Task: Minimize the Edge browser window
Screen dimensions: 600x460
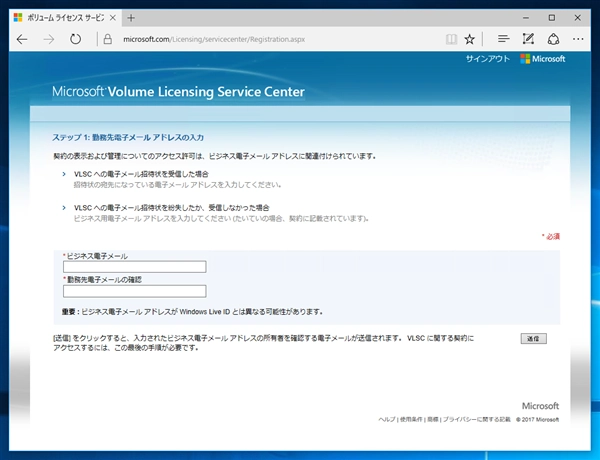Action: (x=526, y=18)
